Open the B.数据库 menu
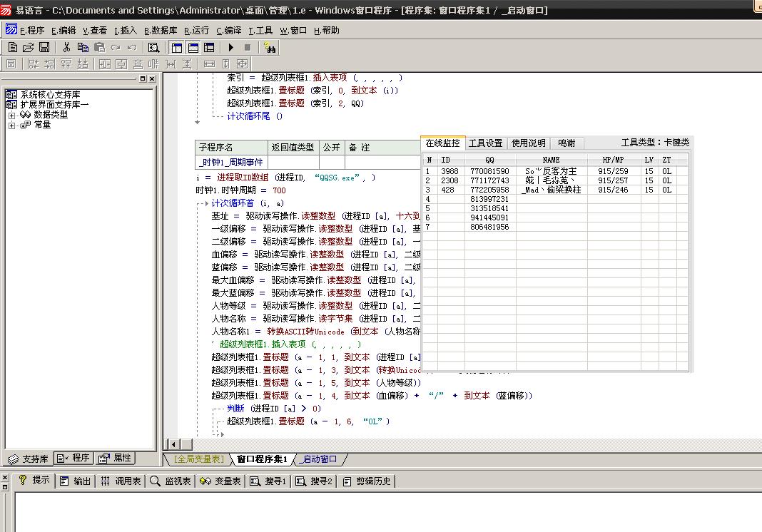The height and width of the screenshot is (532, 762). point(161,31)
